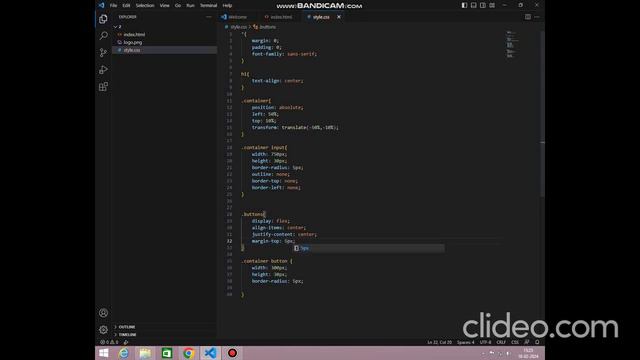Open the View menu
640x360 pixels.
click(x=164, y=5)
